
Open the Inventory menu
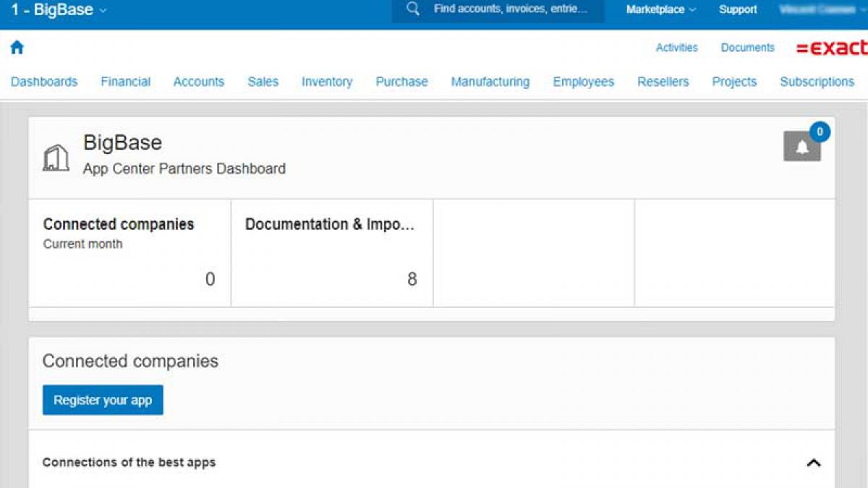(327, 82)
